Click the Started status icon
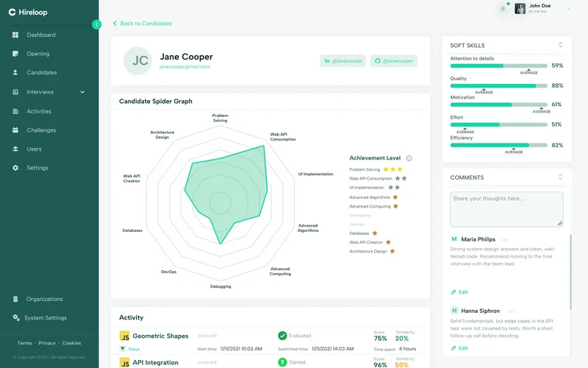The height and width of the screenshot is (368, 588). coord(282,362)
